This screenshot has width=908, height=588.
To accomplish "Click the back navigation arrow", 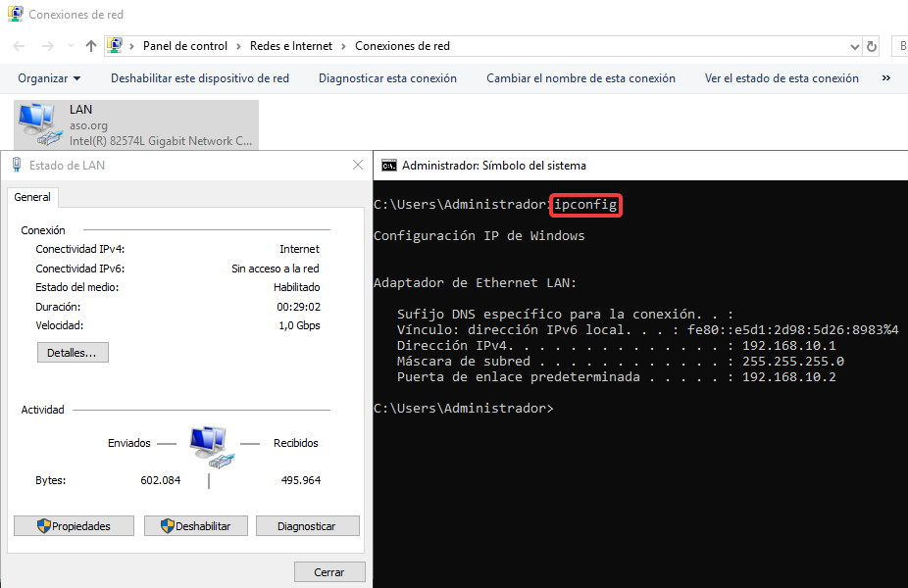I will (20, 46).
